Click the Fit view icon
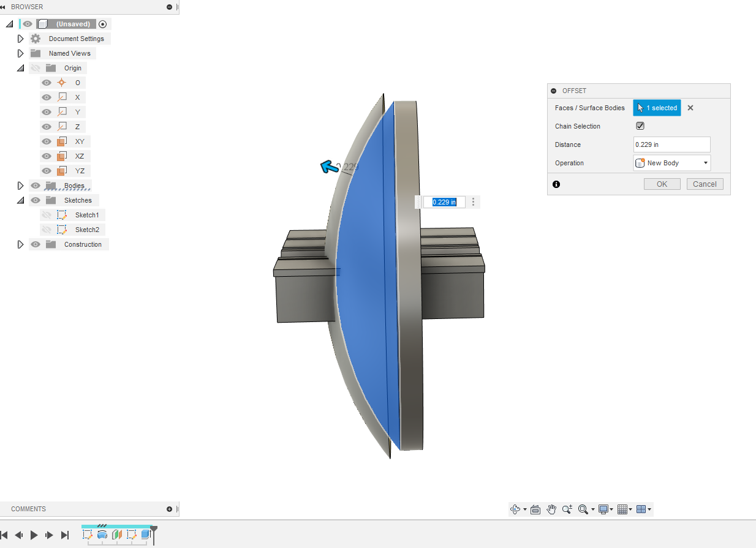756x548 pixels. click(x=583, y=509)
